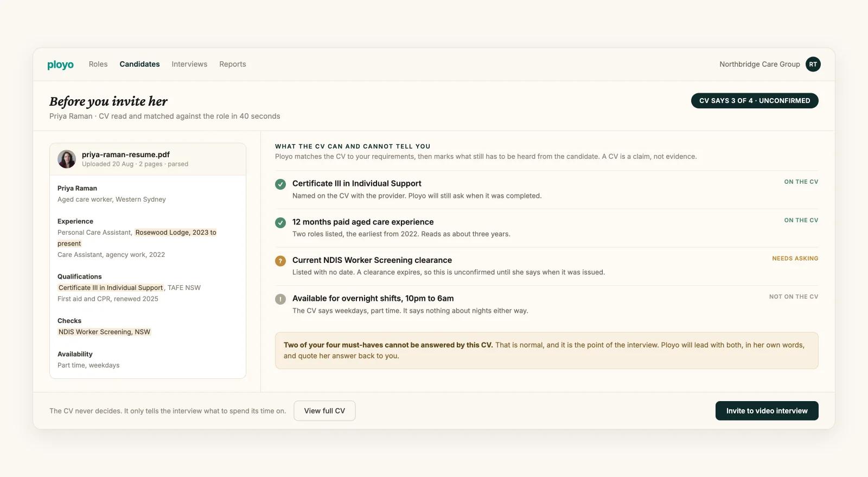Click the highlighted Rosewood Lodge, 2023 to text

pyautogui.click(x=176, y=233)
